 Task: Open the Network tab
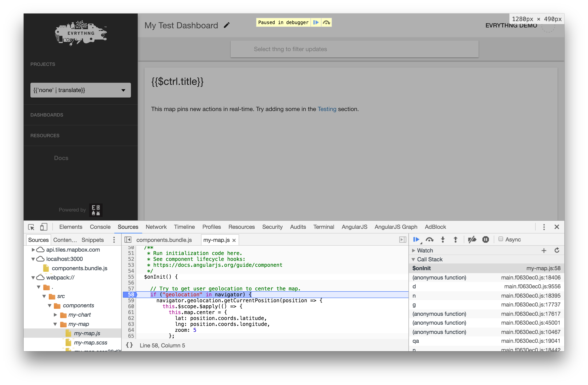coord(156,227)
